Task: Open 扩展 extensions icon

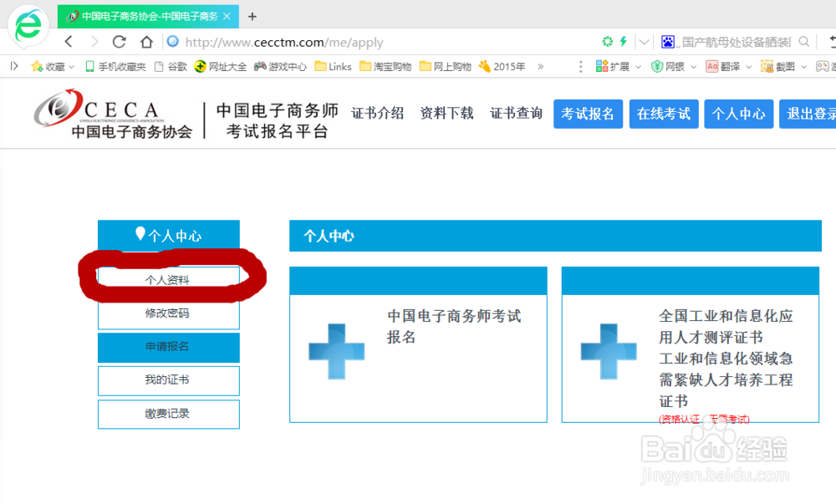Action: (613, 67)
